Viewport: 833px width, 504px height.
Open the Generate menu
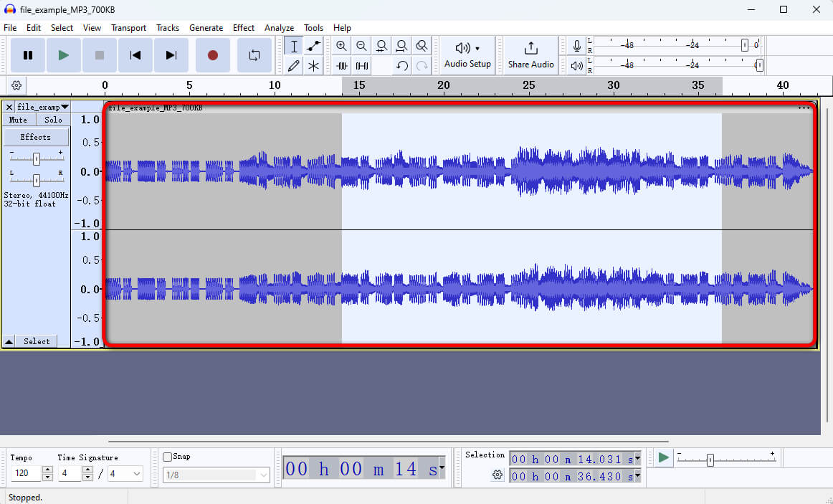tap(206, 28)
